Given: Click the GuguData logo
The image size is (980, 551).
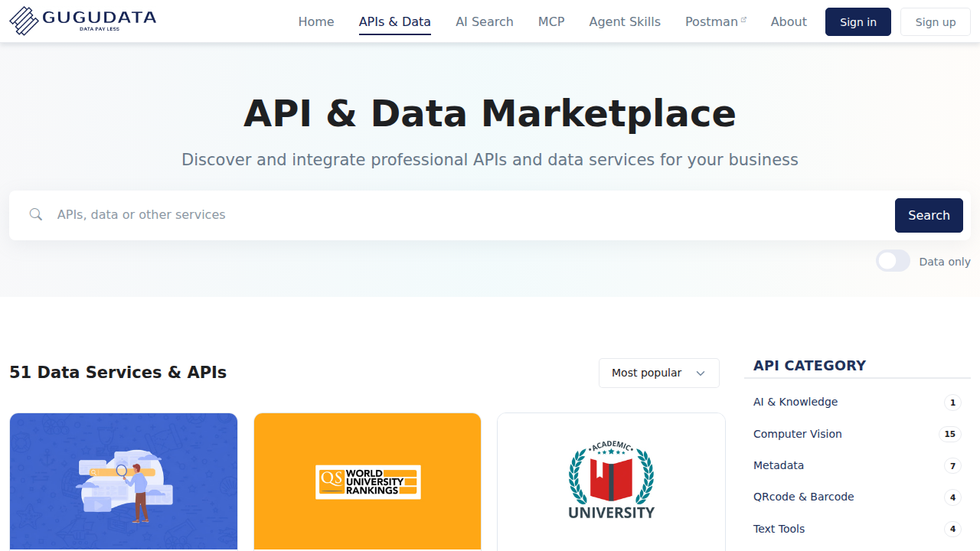Looking at the screenshot, I should pos(83,21).
